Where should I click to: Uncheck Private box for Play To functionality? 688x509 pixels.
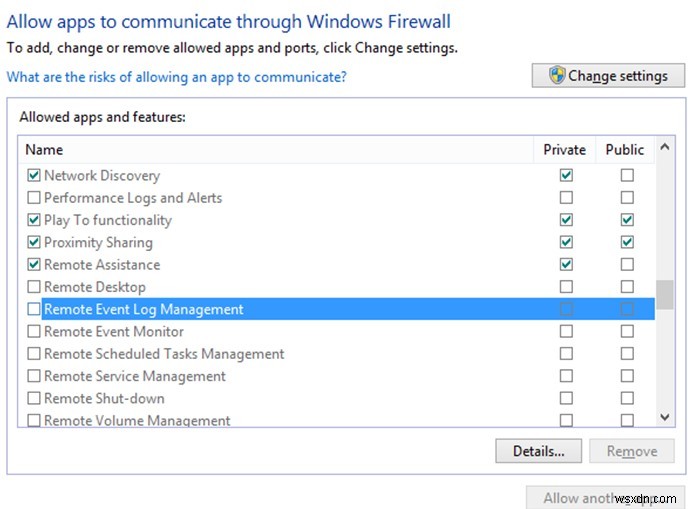(566, 220)
